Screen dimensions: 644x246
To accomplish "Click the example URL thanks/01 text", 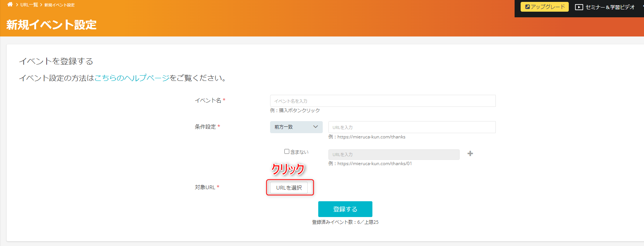I will pyautogui.click(x=370, y=164).
